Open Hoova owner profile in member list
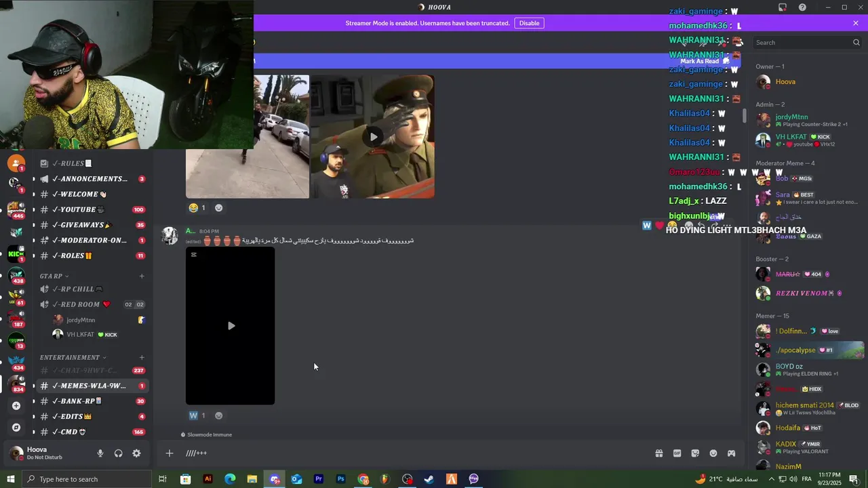 [808, 82]
